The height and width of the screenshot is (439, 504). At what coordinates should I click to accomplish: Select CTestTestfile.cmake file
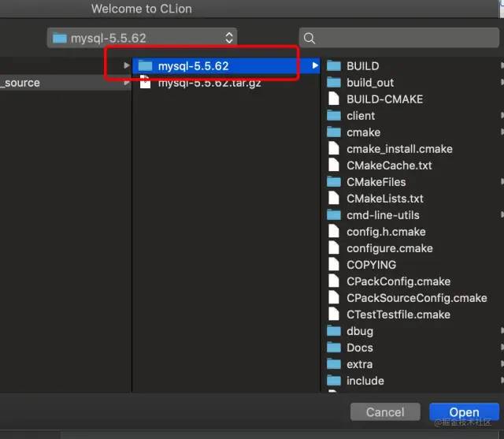pos(398,314)
